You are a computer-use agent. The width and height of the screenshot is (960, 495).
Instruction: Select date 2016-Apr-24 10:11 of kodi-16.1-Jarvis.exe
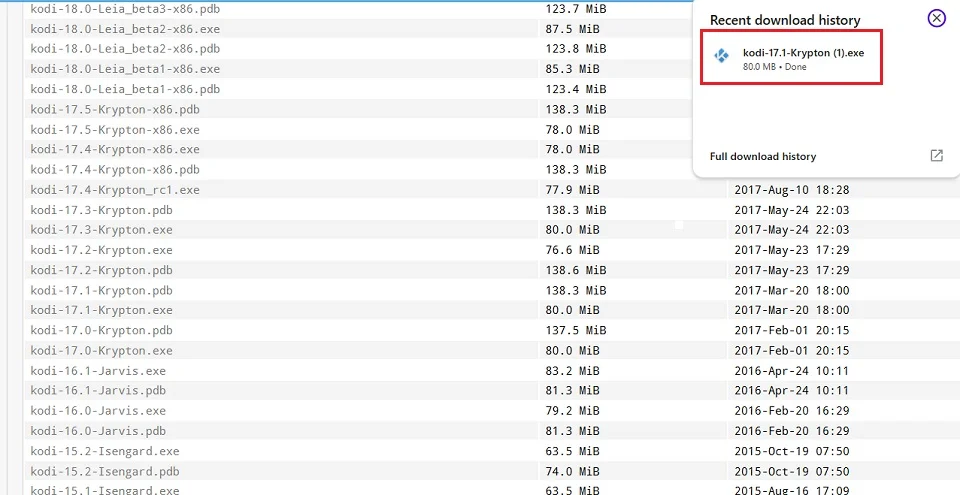pos(792,371)
